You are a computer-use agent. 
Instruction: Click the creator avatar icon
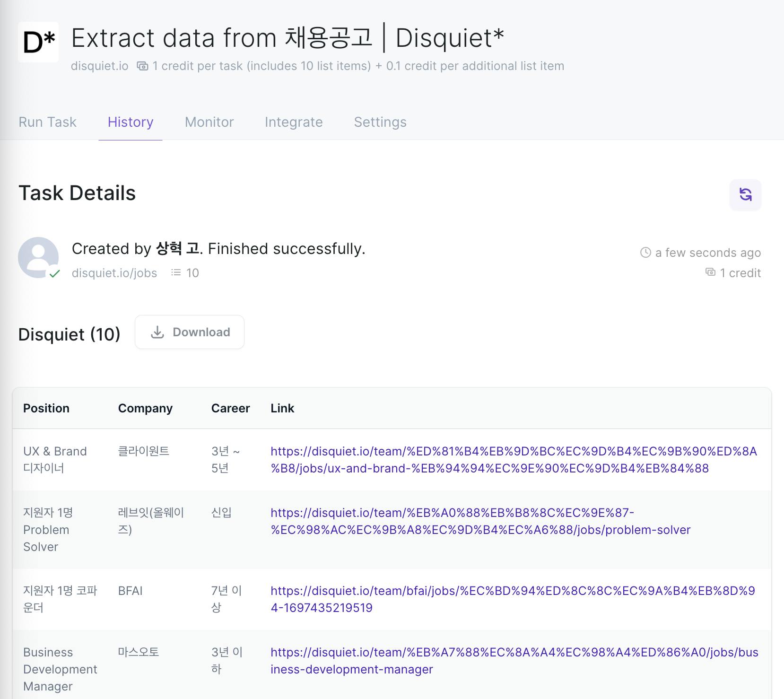coord(38,257)
